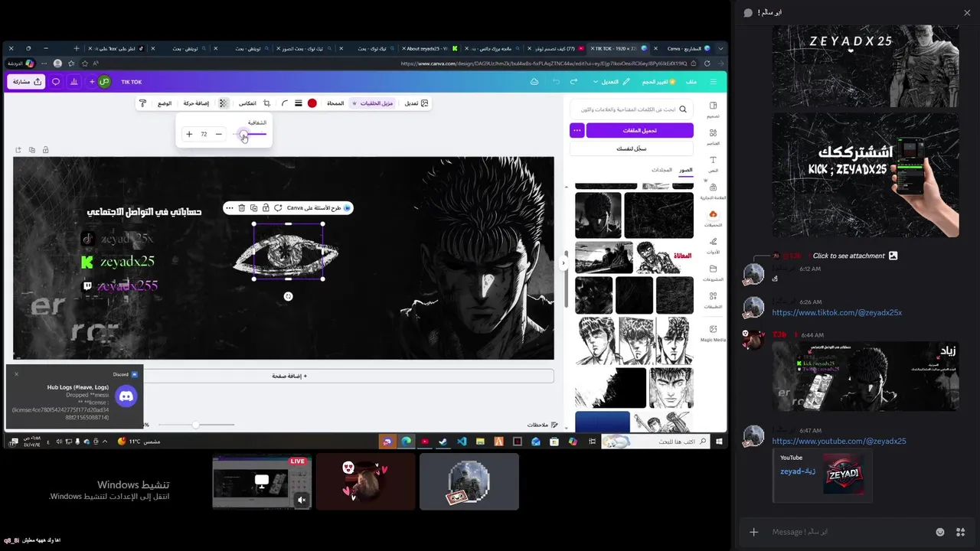Open the Discord emoji picker icon

940,532
